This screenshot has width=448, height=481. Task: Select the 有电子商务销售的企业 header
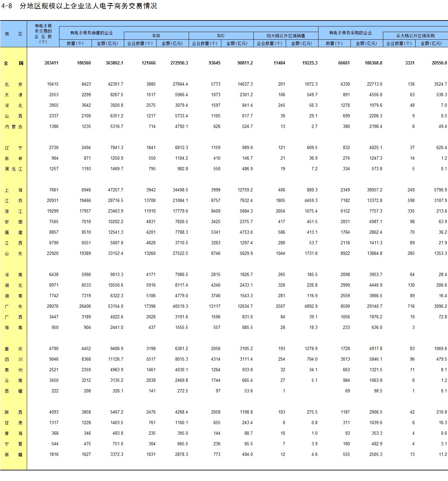(92, 33)
